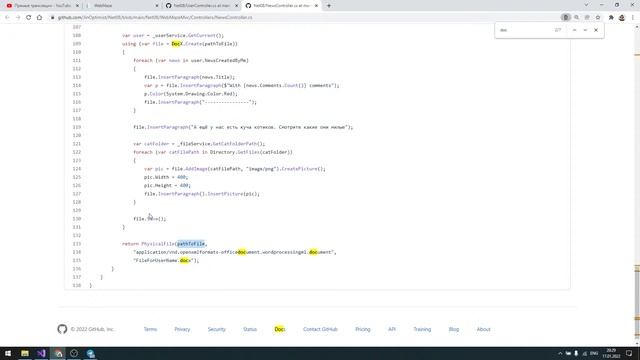Click the share page icon in address bar
The image size is (640, 360).
(x=587, y=18)
